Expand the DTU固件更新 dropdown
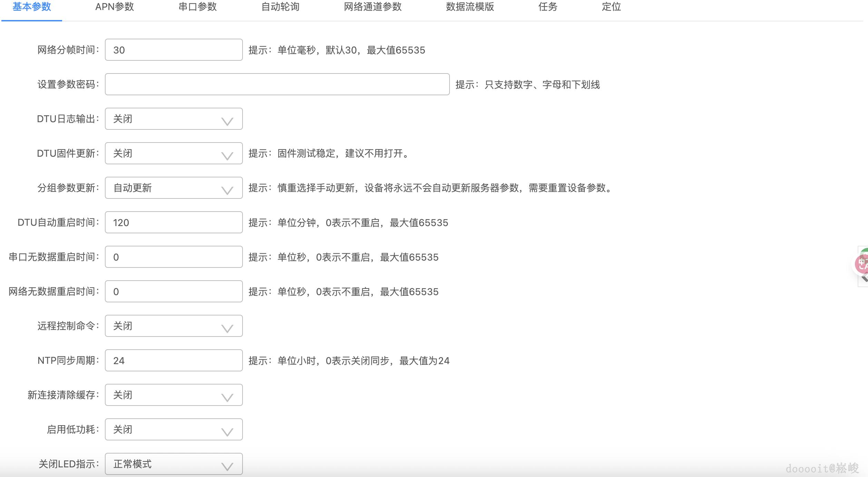The image size is (868, 477). pos(173,153)
